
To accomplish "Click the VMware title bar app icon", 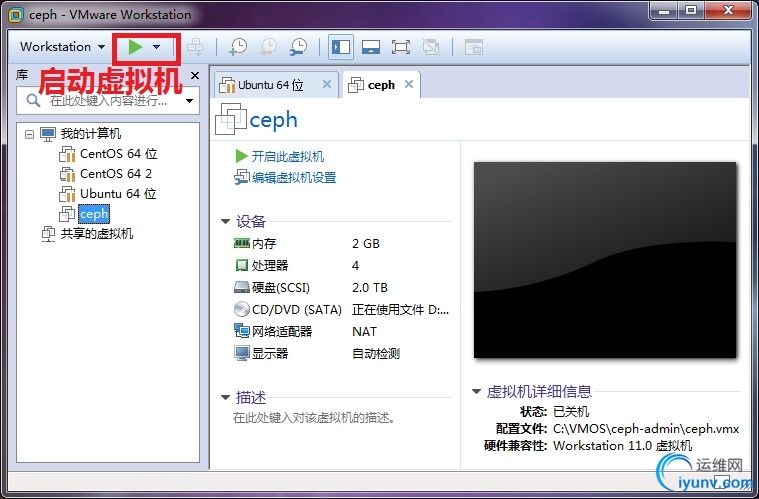I will (x=15, y=15).
